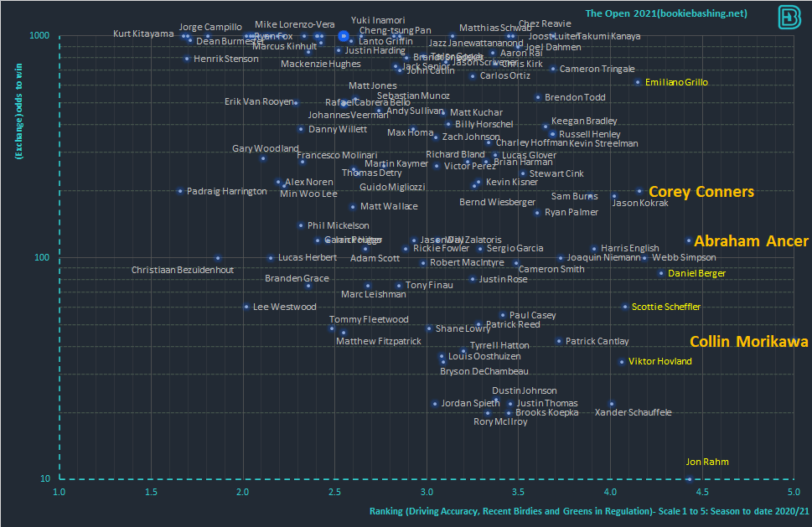Select the "Tony Finau" label
This screenshot has height=527, width=812.
click(x=429, y=285)
